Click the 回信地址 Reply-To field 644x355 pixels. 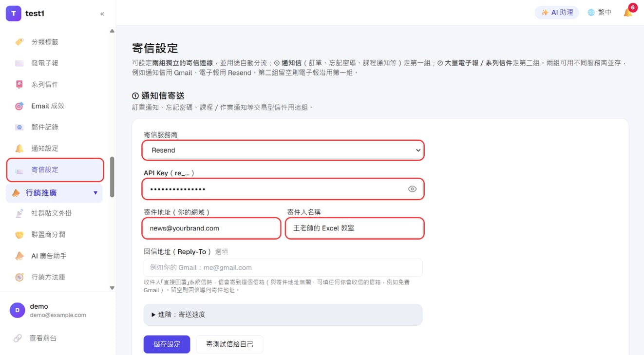pos(283,267)
